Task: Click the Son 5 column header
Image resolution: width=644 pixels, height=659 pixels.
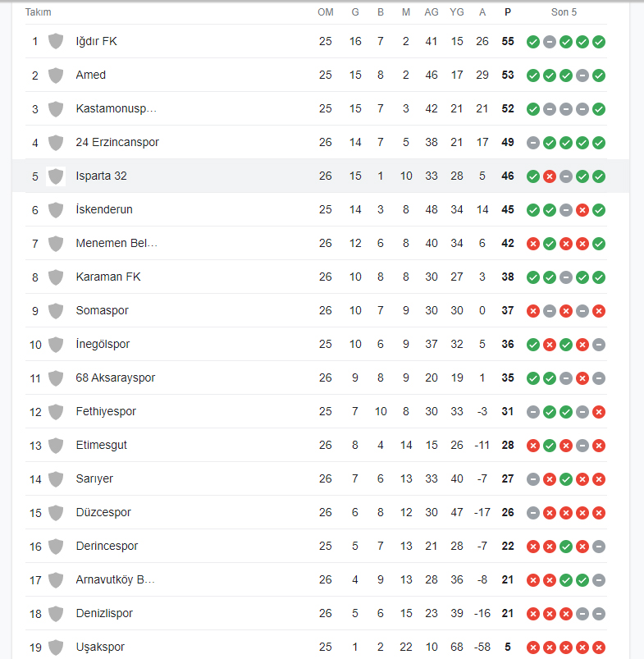Action: (x=564, y=12)
